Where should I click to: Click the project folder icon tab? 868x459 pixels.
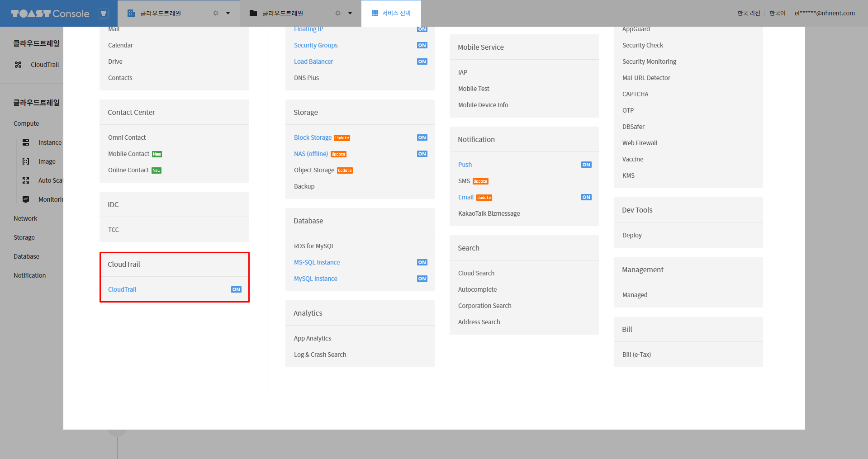[253, 13]
